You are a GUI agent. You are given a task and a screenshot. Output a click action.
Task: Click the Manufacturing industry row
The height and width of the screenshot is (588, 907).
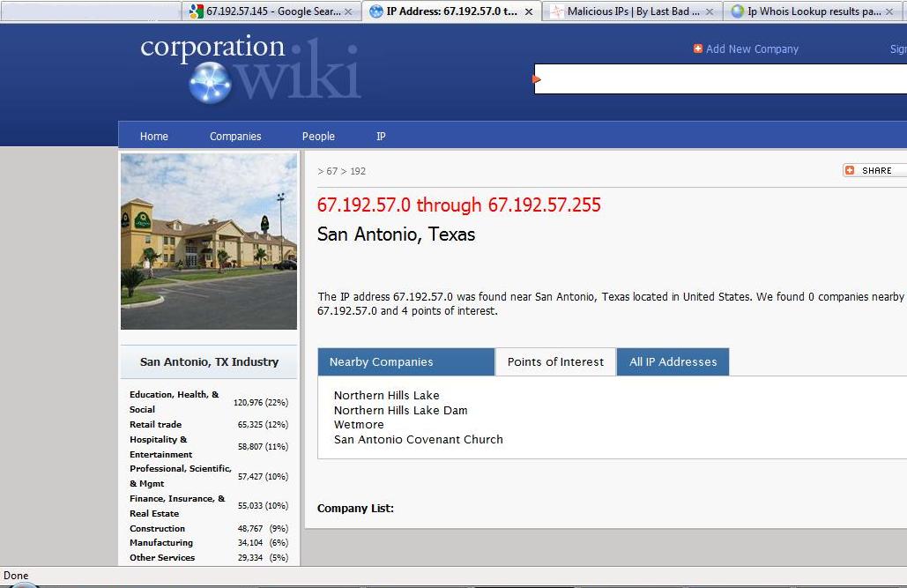(x=209, y=543)
